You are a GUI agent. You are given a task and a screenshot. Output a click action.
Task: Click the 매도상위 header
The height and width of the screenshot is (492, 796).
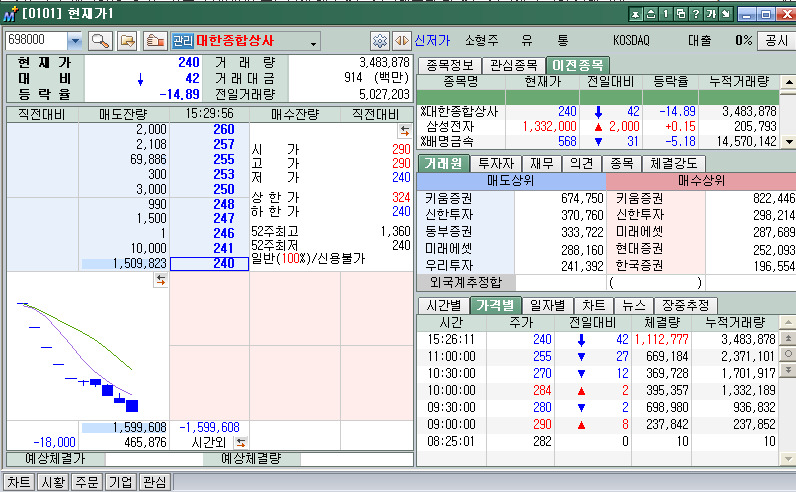[x=511, y=181]
